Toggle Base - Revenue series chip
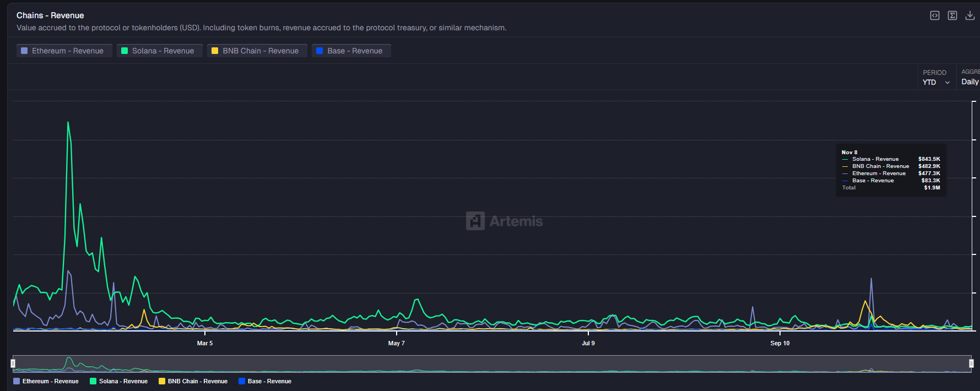 coord(351,51)
